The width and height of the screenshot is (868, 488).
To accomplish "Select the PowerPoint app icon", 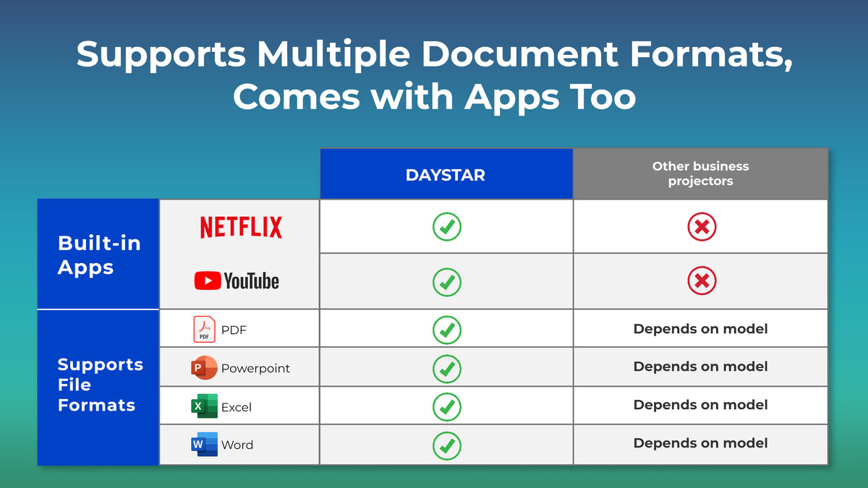I will pos(204,367).
